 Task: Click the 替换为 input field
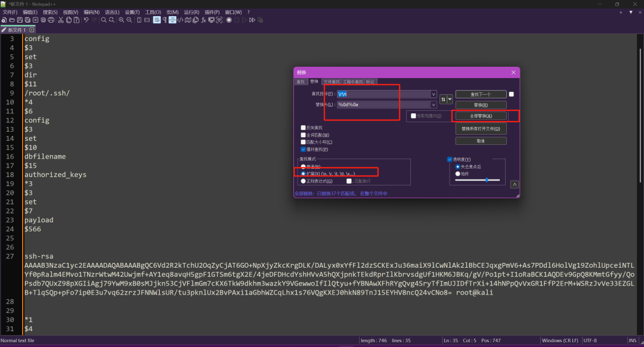(x=383, y=105)
